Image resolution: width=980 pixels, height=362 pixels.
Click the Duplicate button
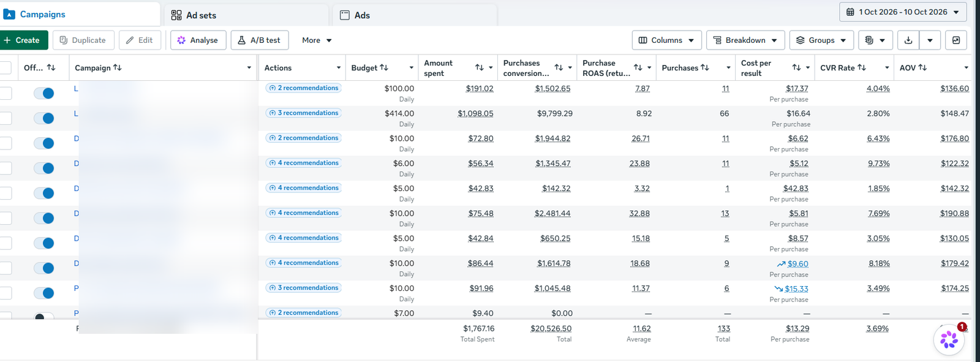(83, 40)
